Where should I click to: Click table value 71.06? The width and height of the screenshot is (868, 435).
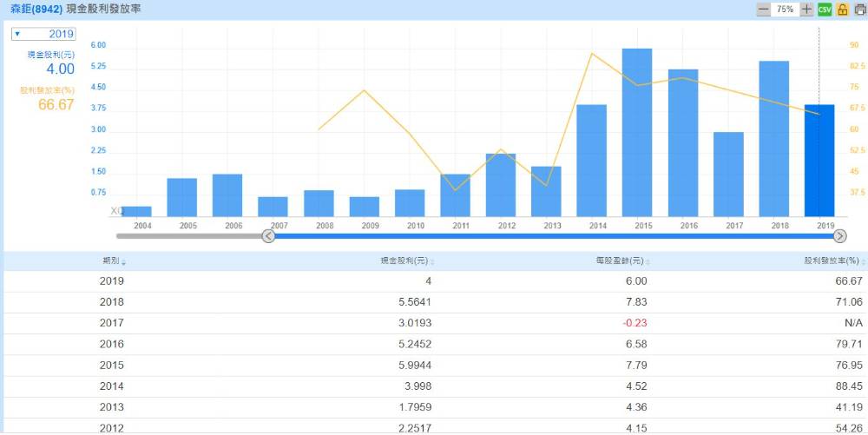pyautogui.click(x=849, y=302)
